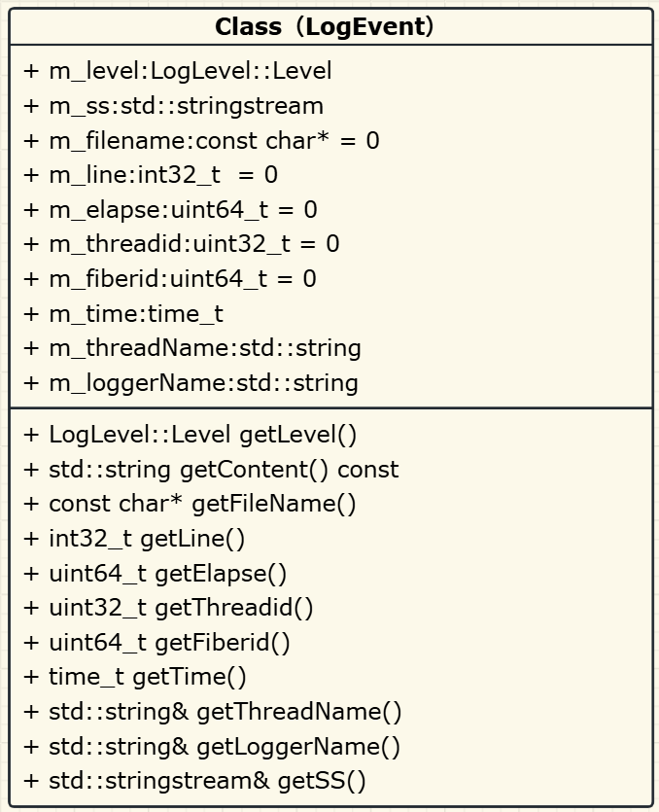The width and height of the screenshot is (659, 812).
Task: Select the m_loggerName:std::string attribute
Action: (191, 383)
